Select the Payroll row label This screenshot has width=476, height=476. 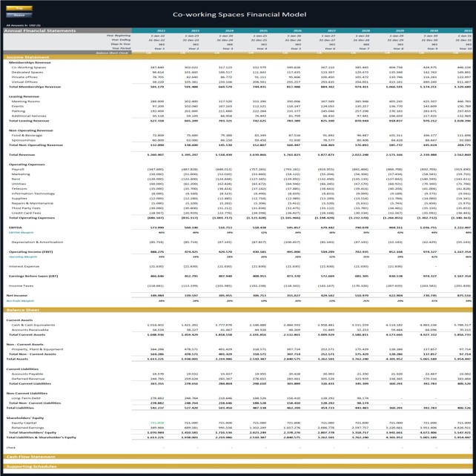[x=18, y=169]
